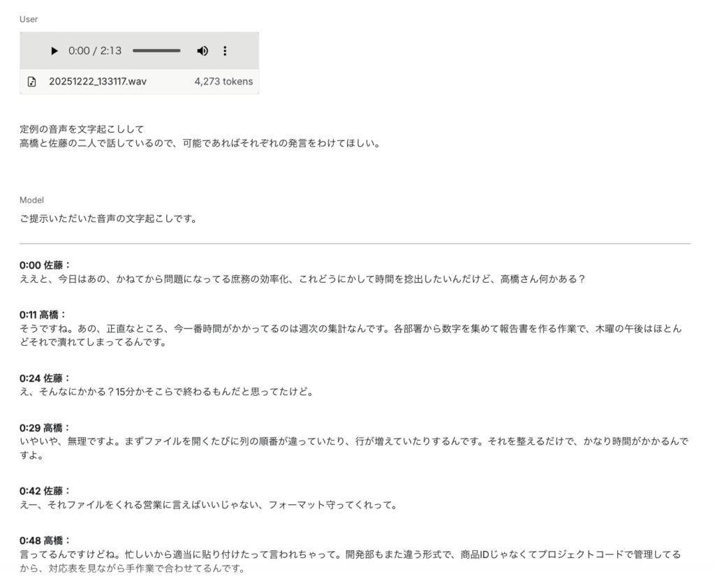The image size is (715, 588).
Task: Click the audio seek progress bar
Action: [156, 51]
